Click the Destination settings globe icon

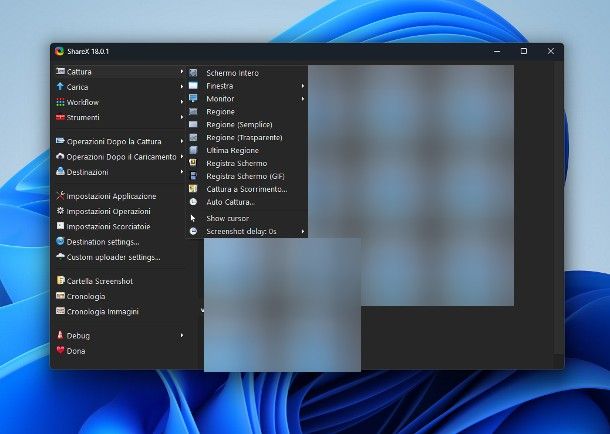(x=60, y=241)
